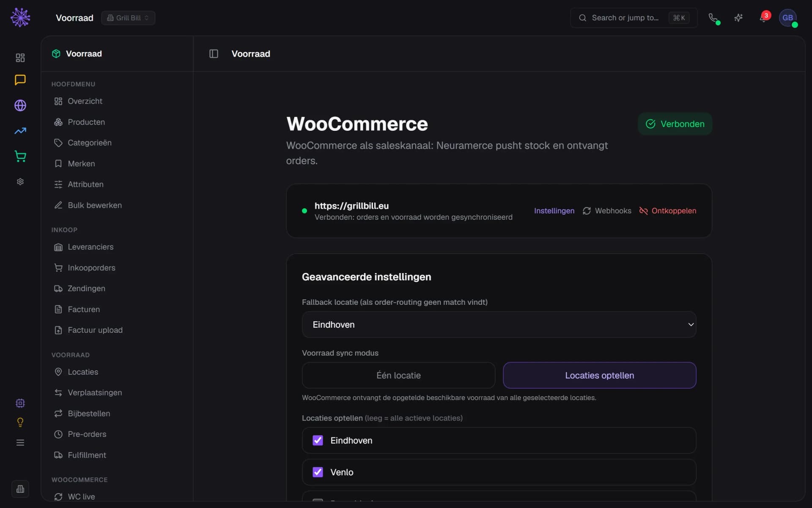Click the hamburger menu icon in left rail
Image resolution: width=812 pixels, height=508 pixels.
[20, 442]
